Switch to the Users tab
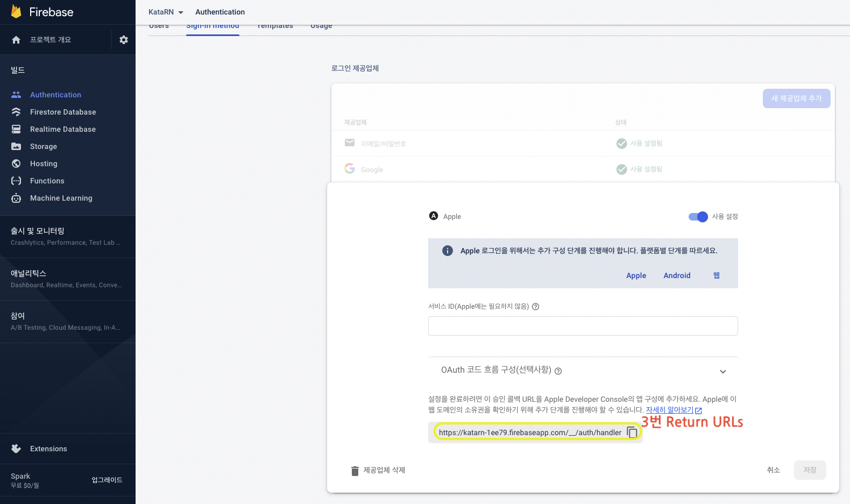 pyautogui.click(x=159, y=26)
